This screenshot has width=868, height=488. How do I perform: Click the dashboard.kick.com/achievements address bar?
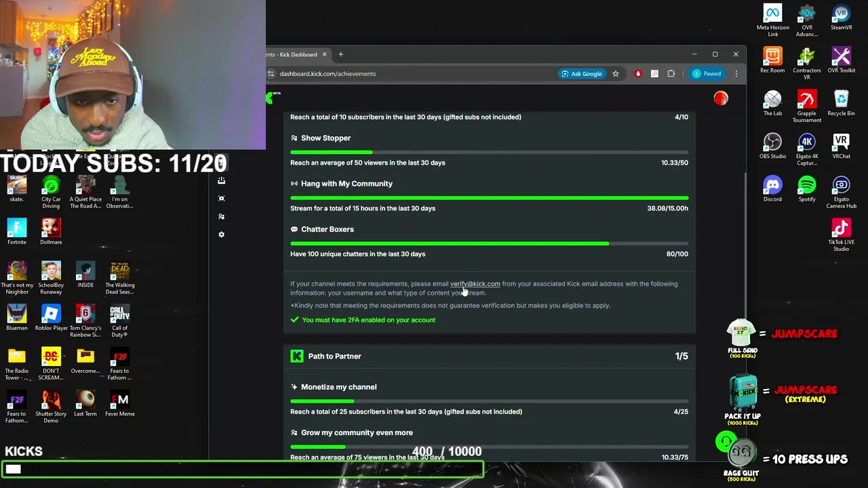(328, 73)
